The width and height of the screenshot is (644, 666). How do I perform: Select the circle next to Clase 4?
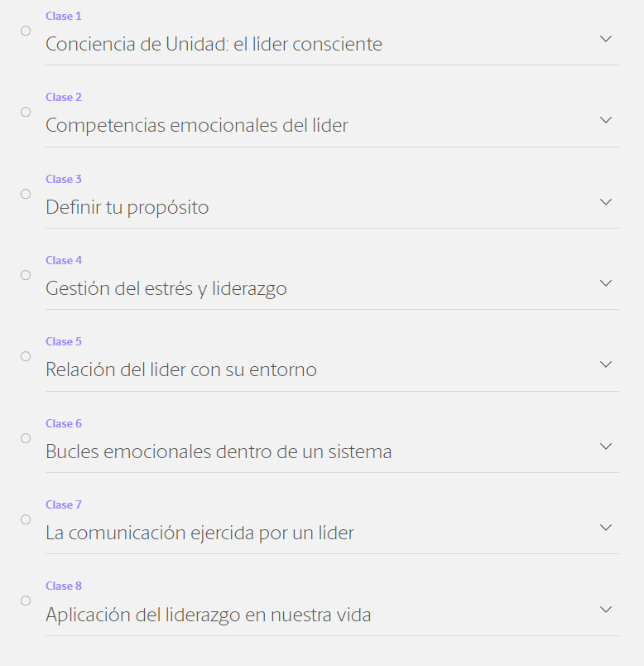26,275
